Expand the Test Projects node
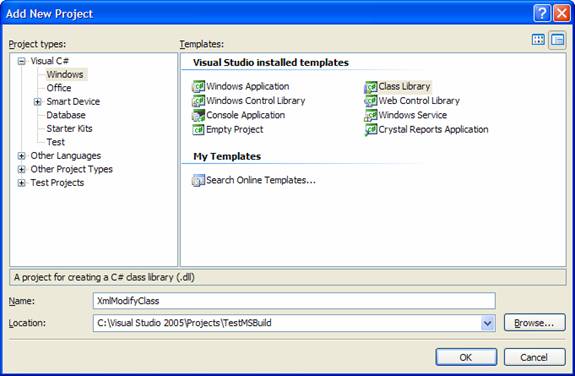 point(22,183)
